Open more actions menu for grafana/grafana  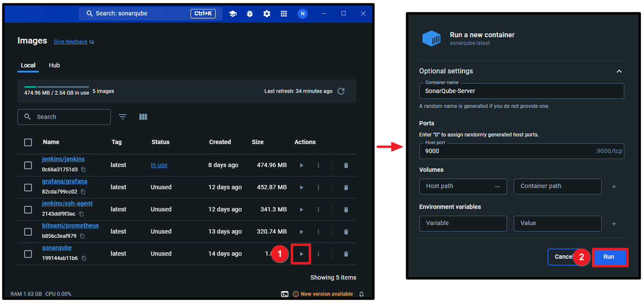coord(318,187)
